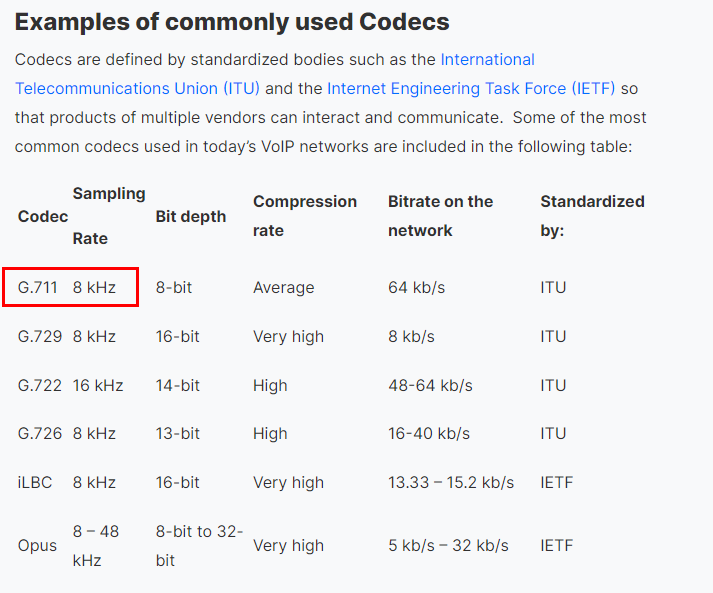Open the International Telecommunications Union (ITU) link
Viewport: 713px width, 593px height.
pyautogui.click(x=487, y=60)
